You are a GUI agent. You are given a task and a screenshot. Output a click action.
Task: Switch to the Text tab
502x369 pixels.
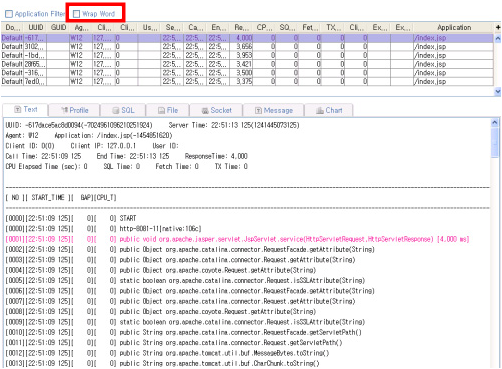coord(25,109)
